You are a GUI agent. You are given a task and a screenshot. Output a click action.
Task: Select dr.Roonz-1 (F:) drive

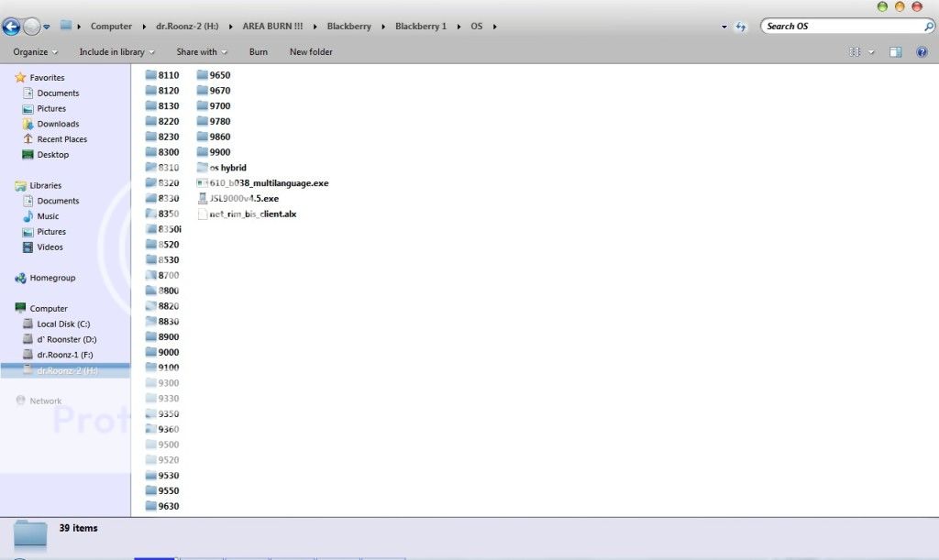point(65,355)
